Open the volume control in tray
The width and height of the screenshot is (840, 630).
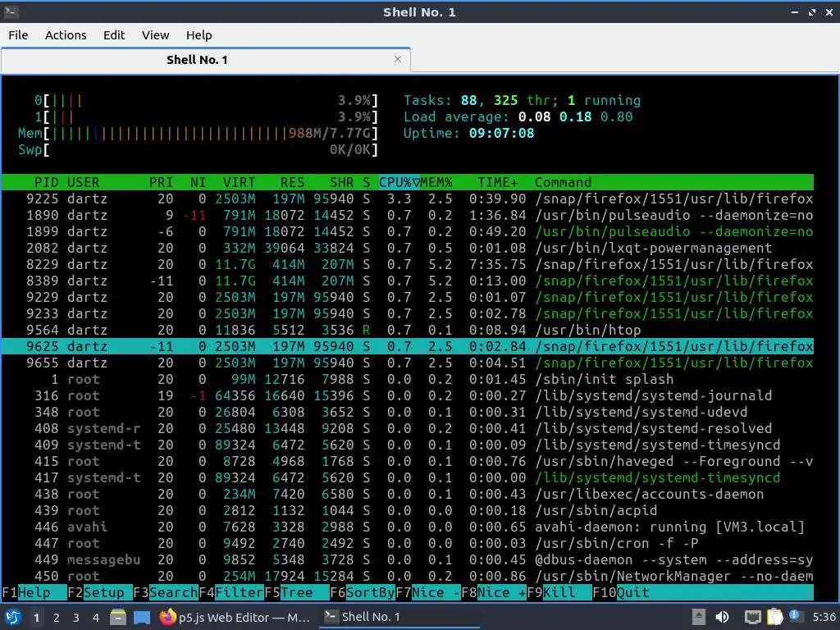tap(722, 617)
